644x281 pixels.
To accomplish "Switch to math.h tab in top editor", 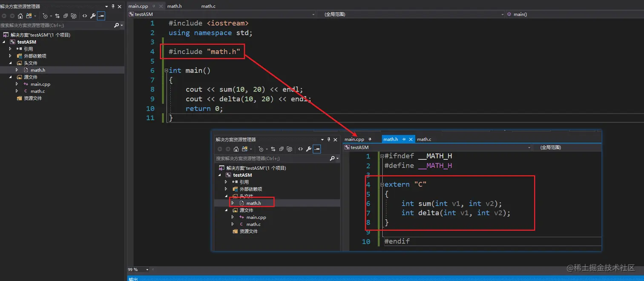I will (175, 6).
